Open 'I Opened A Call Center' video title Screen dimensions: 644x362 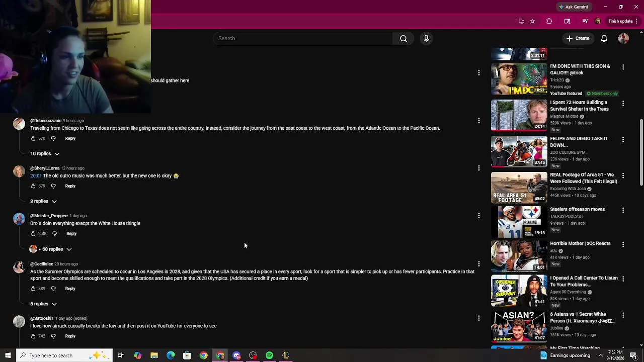click(584, 281)
